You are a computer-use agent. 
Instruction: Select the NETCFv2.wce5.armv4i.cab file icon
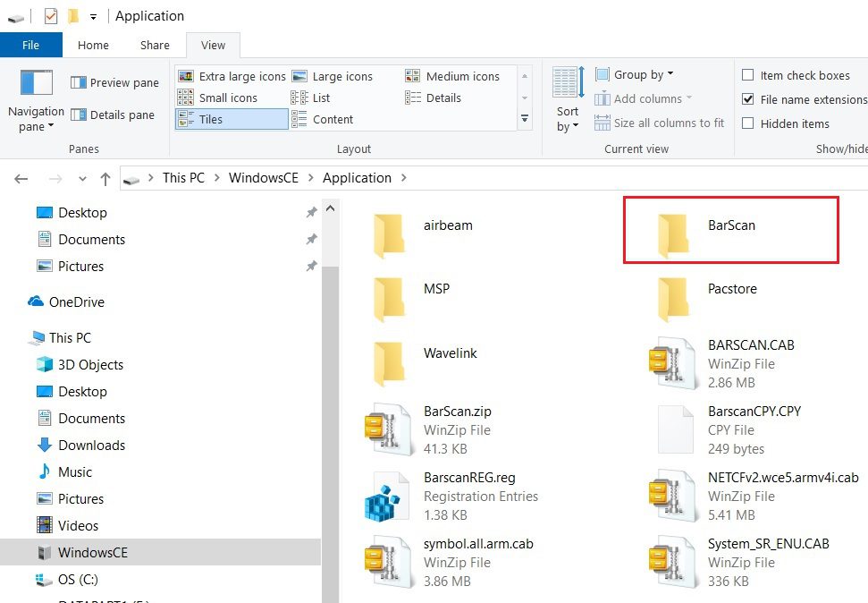pyautogui.click(x=672, y=496)
